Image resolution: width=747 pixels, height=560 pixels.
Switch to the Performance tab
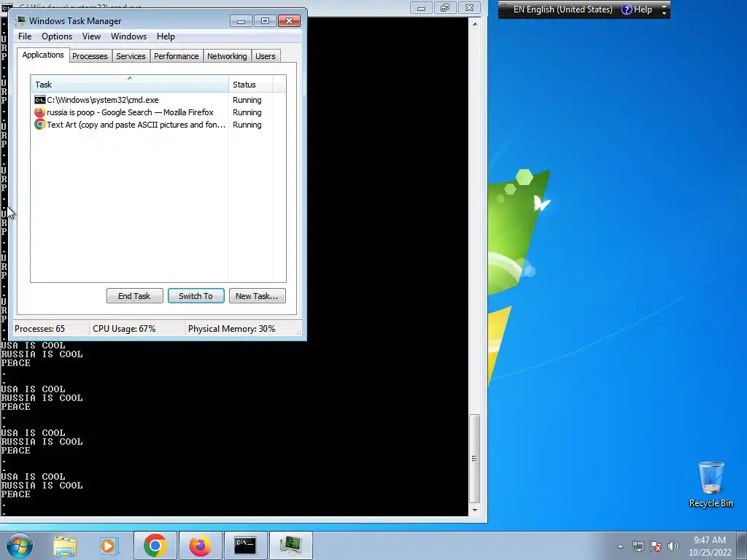click(177, 56)
